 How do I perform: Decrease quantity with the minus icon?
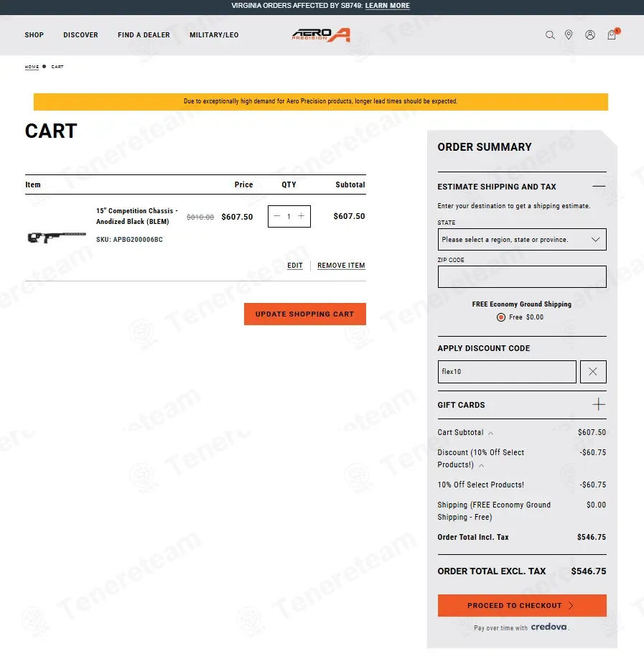276,216
